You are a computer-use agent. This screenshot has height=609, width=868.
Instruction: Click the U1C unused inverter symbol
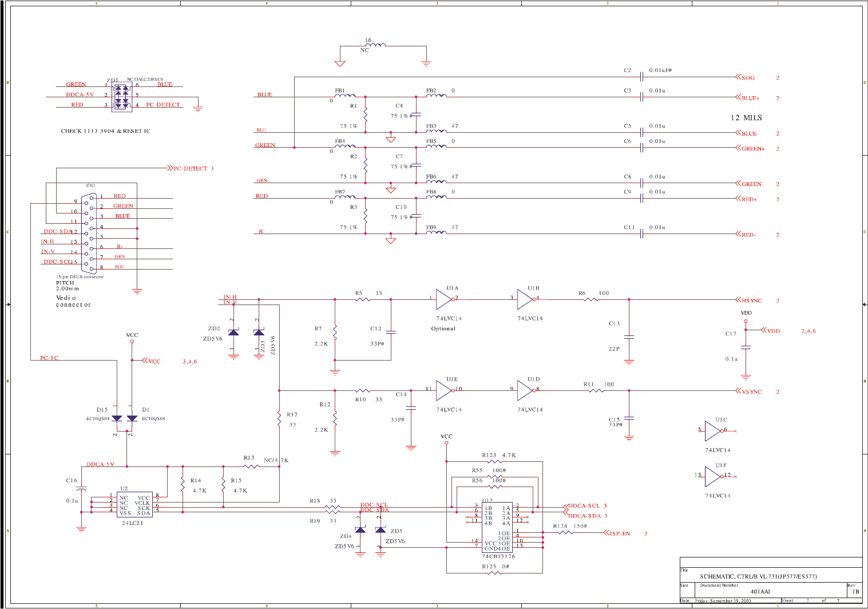pyautogui.click(x=713, y=430)
